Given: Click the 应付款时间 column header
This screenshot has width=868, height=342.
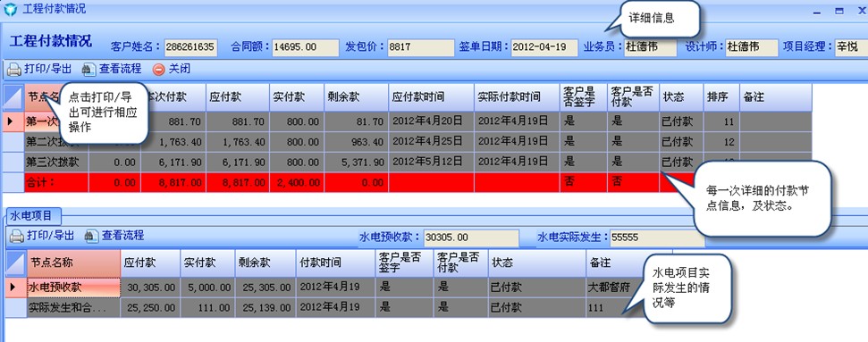Looking at the screenshot, I should pos(431,97).
